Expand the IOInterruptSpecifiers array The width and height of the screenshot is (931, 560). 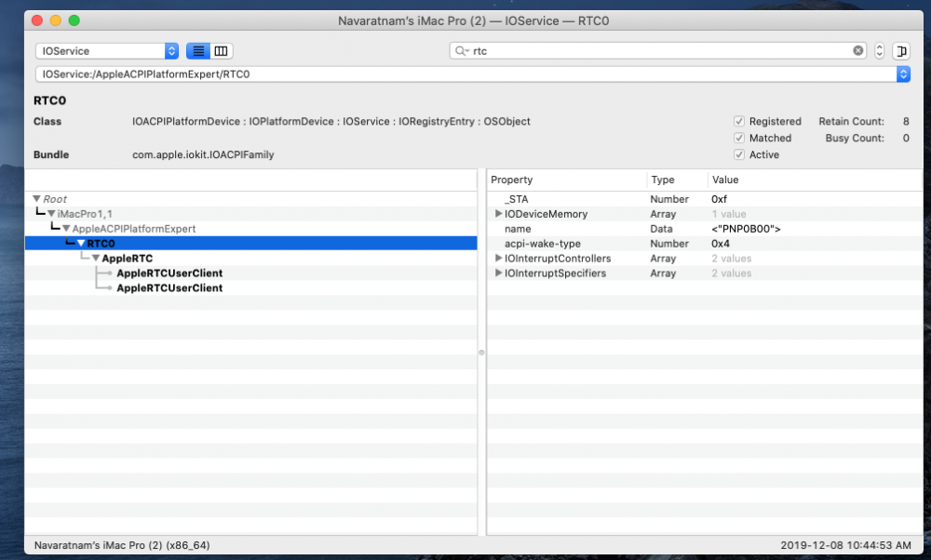[499, 273]
